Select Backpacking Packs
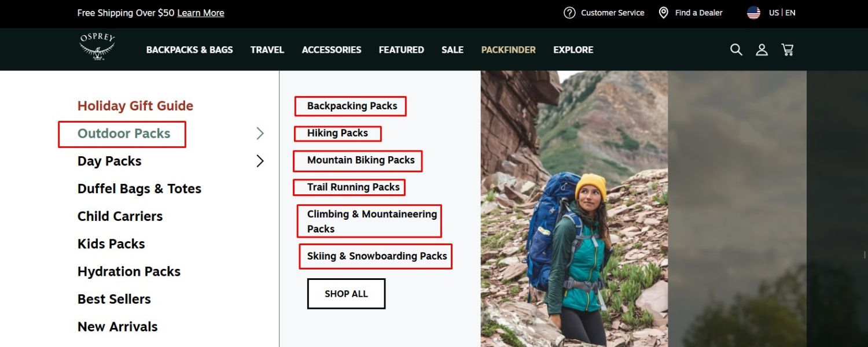 [351, 106]
